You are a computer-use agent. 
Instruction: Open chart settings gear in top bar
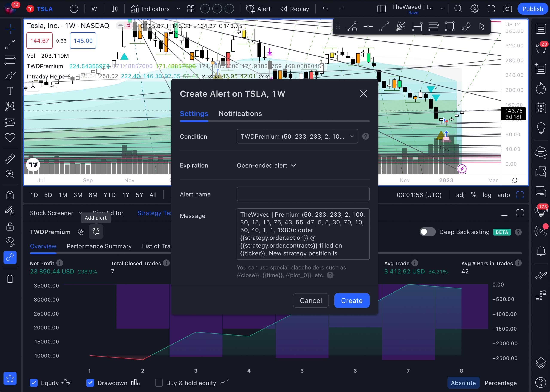(475, 9)
